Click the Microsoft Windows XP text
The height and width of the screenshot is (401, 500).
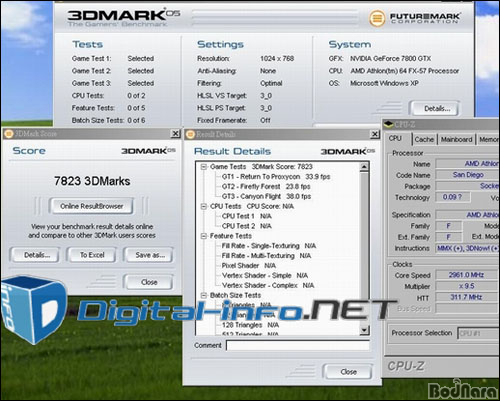(x=384, y=83)
